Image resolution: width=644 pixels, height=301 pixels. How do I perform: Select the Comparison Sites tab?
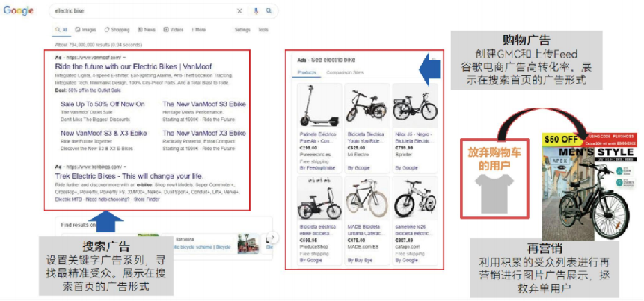345,72
